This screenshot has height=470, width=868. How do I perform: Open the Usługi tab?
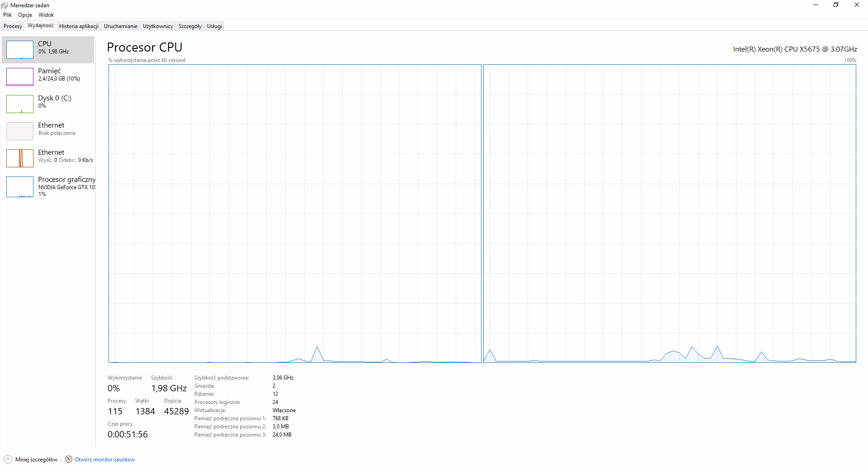[214, 26]
